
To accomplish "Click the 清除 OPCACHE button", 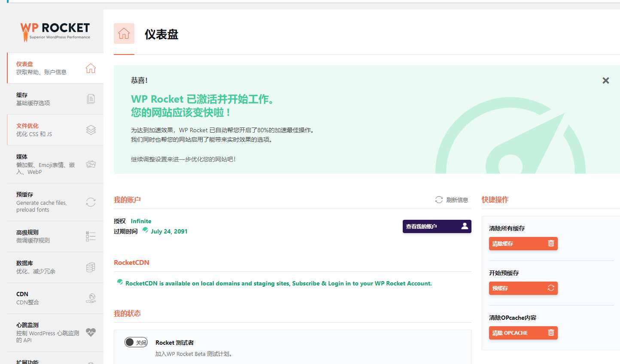I will (523, 333).
